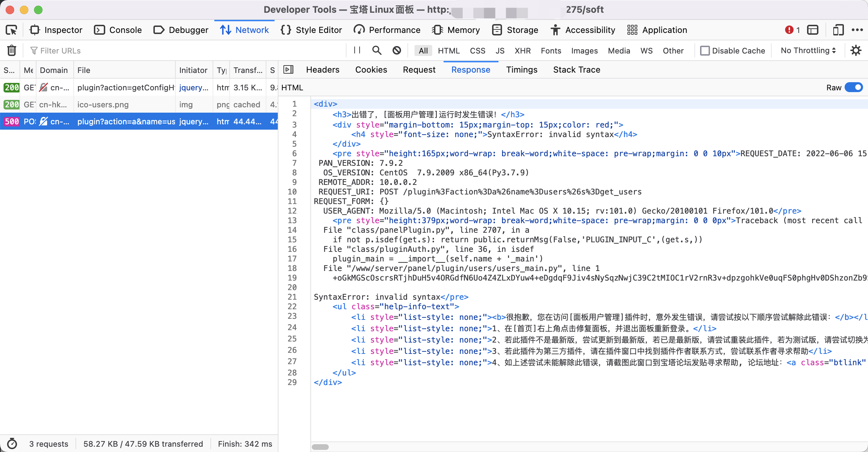Switch to the Console panel
This screenshot has height=452, width=868.
click(118, 30)
